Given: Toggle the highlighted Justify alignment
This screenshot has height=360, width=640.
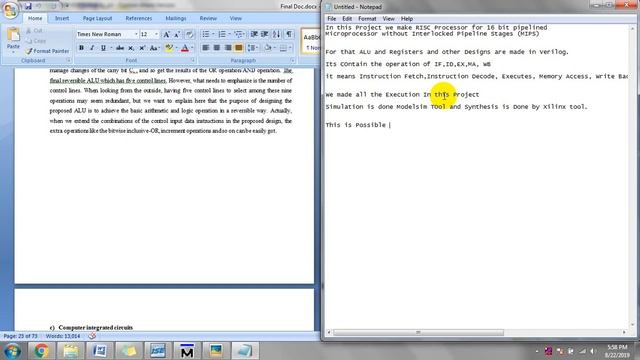Looking at the screenshot, I should [238, 48].
